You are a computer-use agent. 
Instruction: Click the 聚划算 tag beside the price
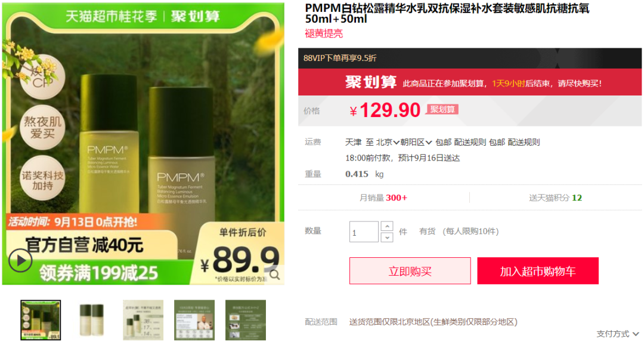pyautogui.click(x=442, y=109)
